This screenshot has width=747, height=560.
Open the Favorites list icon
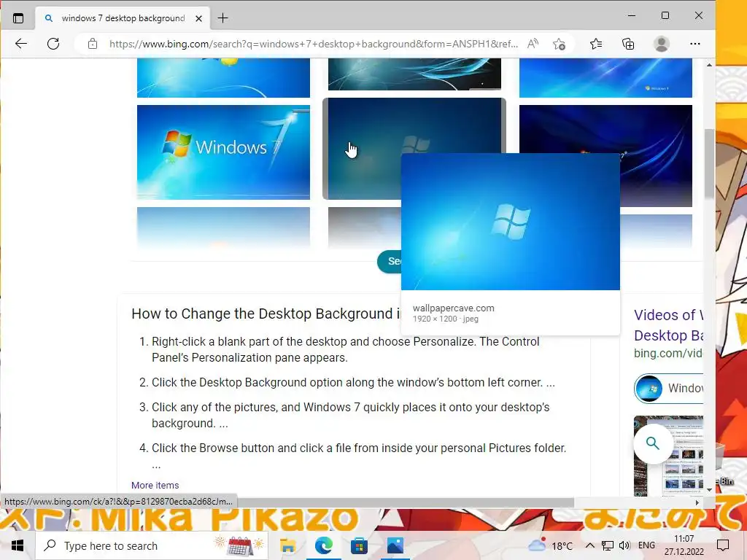pyautogui.click(x=595, y=44)
